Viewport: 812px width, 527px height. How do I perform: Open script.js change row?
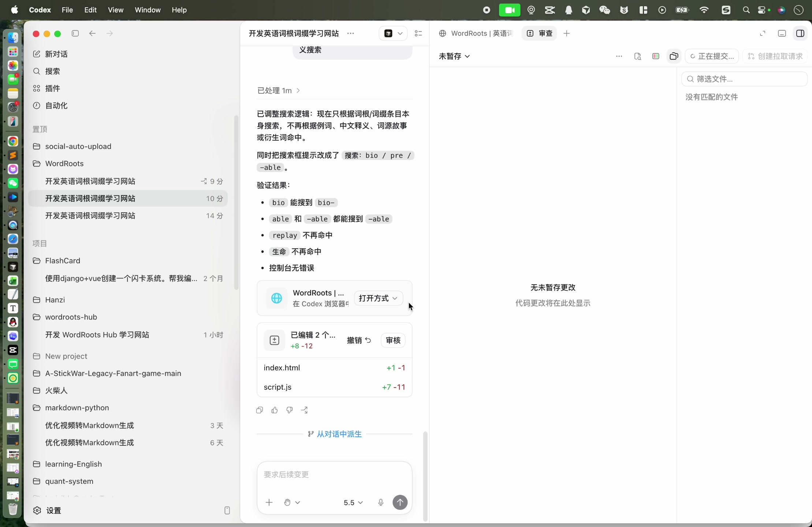[334, 387]
